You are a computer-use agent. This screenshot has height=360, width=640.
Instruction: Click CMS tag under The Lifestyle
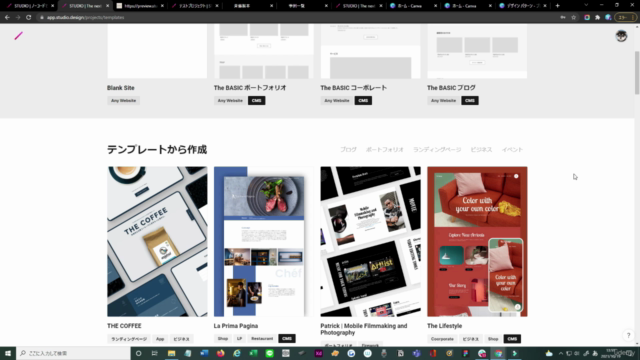(x=512, y=339)
